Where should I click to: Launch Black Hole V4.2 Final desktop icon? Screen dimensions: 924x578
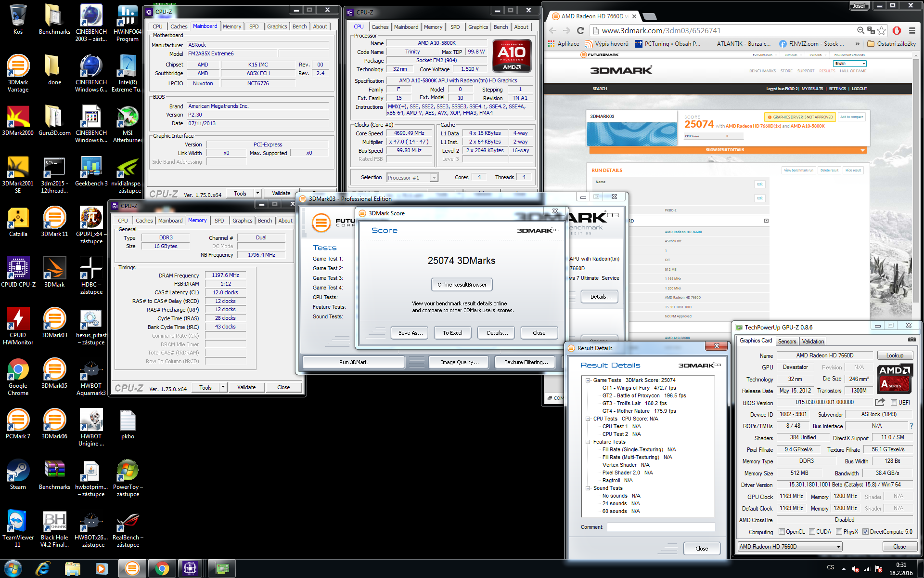[x=54, y=528]
